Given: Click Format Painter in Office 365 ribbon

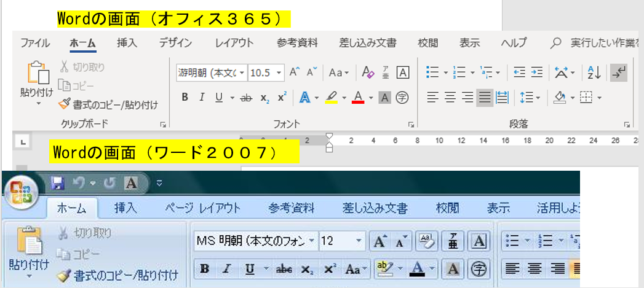Looking at the screenshot, I should 108,104.
